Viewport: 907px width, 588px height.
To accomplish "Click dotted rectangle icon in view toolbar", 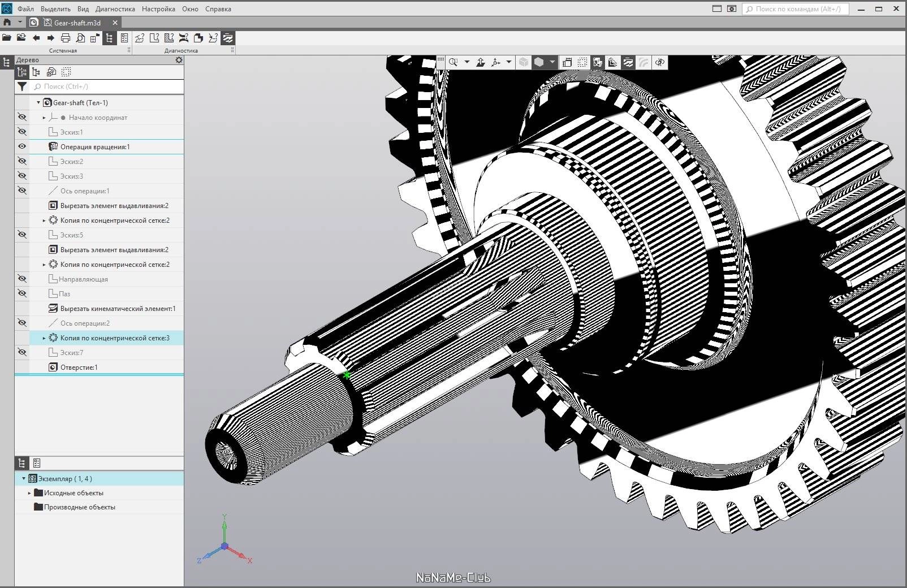I will (582, 62).
